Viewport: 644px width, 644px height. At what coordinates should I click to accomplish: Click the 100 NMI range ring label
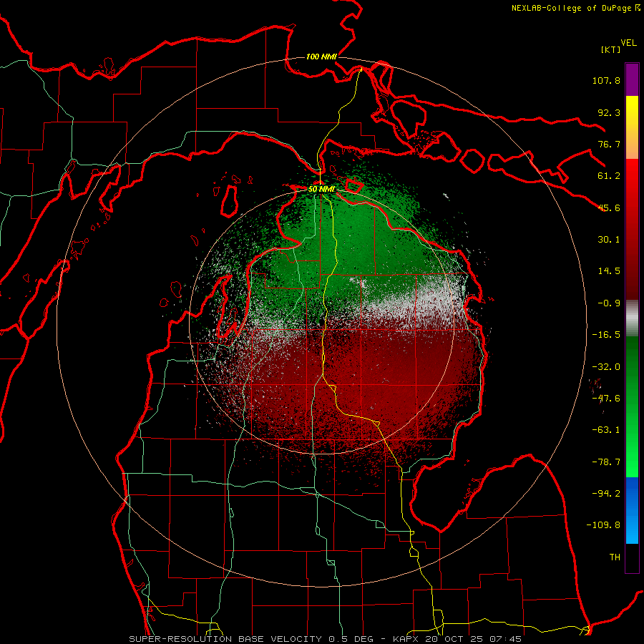(x=321, y=57)
